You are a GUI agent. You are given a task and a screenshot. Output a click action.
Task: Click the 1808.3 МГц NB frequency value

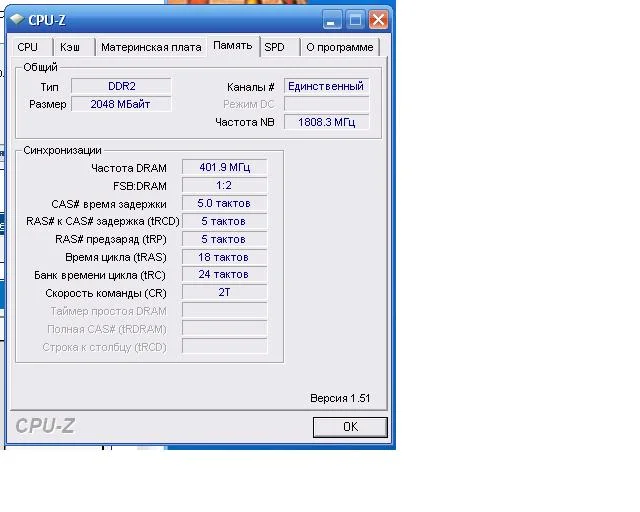pyautogui.click(x=326, y=122)
